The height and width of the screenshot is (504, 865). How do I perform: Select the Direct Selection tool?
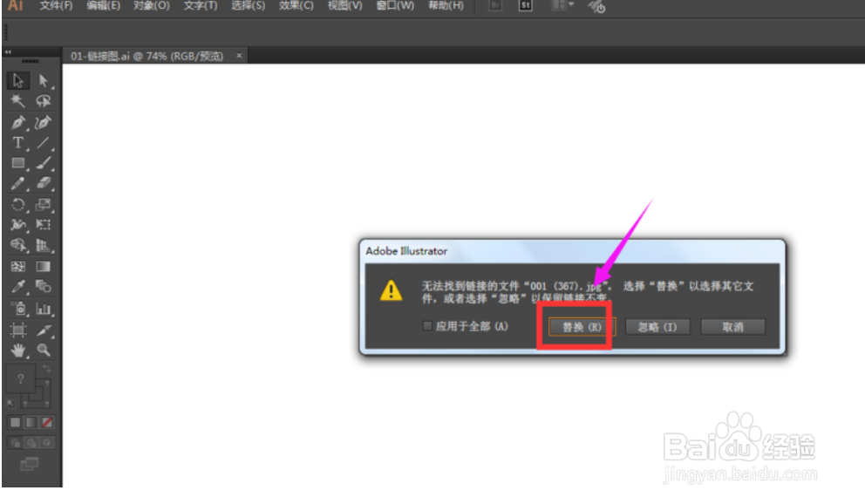pyautogui.click(x=44, y=81)
